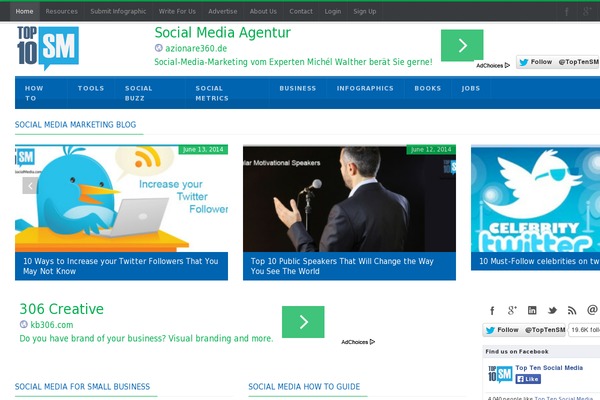
Task: Open the Business category tab
Action: [298, 88]
